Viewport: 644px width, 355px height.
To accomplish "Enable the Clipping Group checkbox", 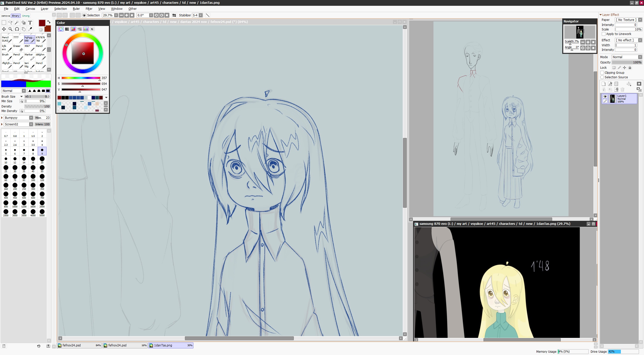I will coord(602,73).
